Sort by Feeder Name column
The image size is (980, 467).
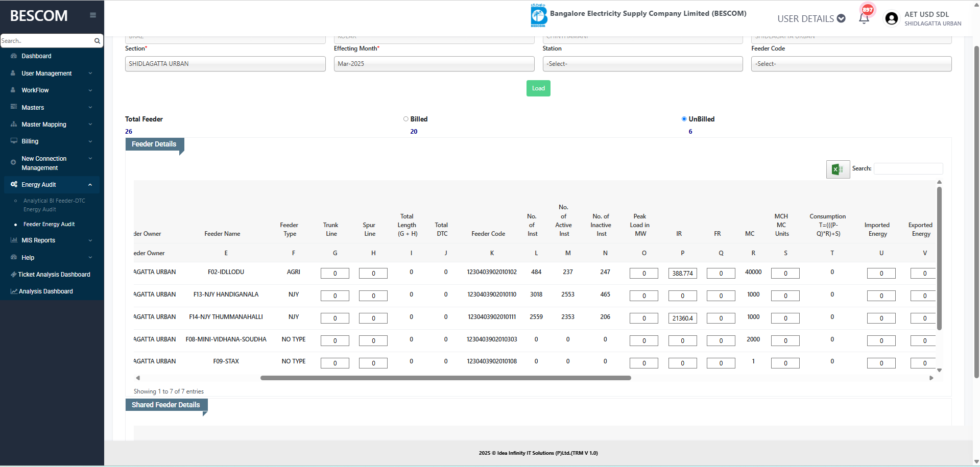click(x=222, y=234)
